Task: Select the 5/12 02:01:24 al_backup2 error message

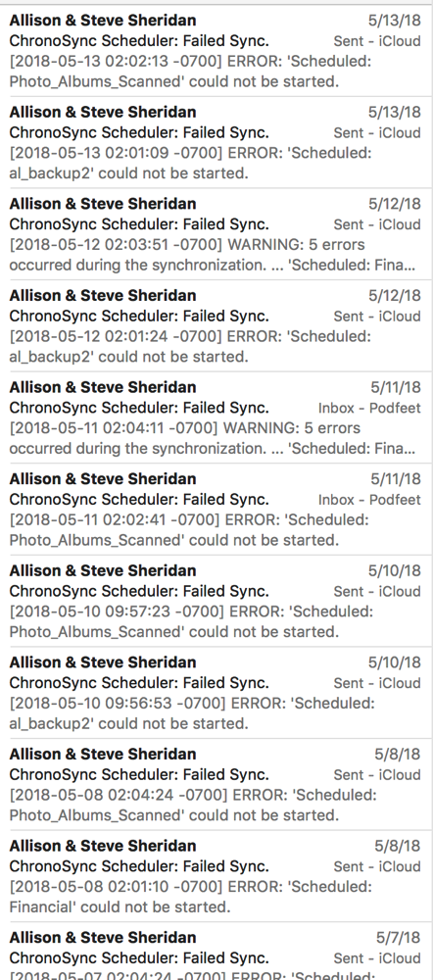Action: (x=216, y=325)
